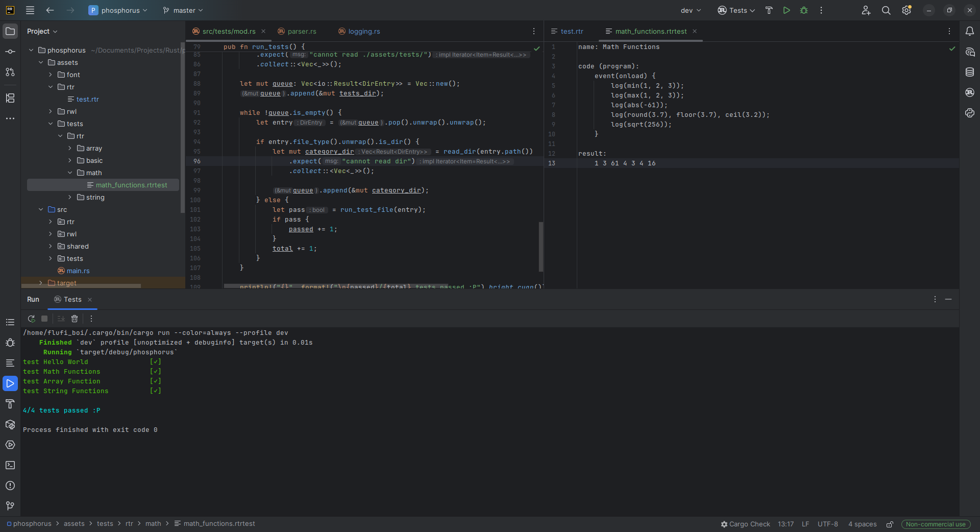Viewport: 980px width, 532px height.
Task: Run the Tests configuration
Action: (787, 10)
